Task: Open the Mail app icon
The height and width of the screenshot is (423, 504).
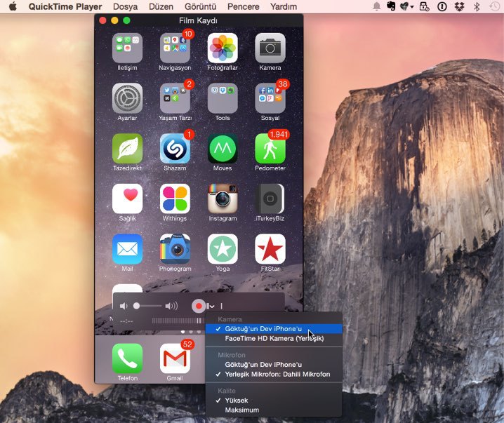Action: coord(127,249)
